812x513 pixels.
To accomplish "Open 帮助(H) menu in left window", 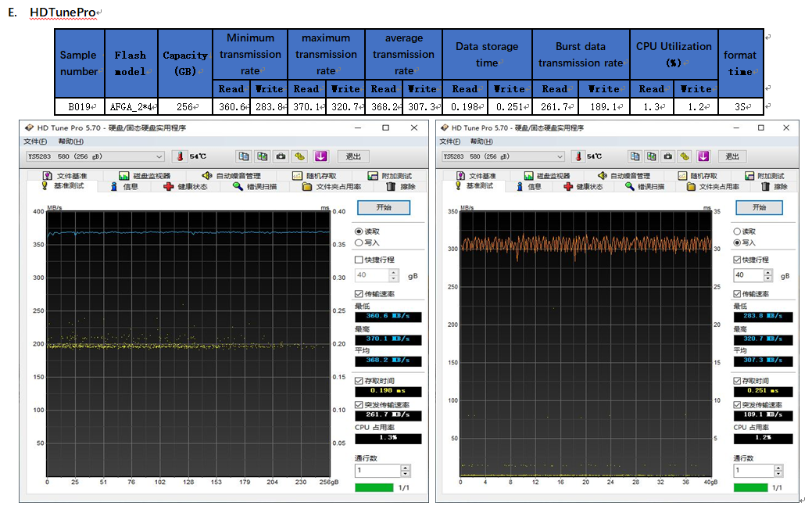I will point(70,142).
